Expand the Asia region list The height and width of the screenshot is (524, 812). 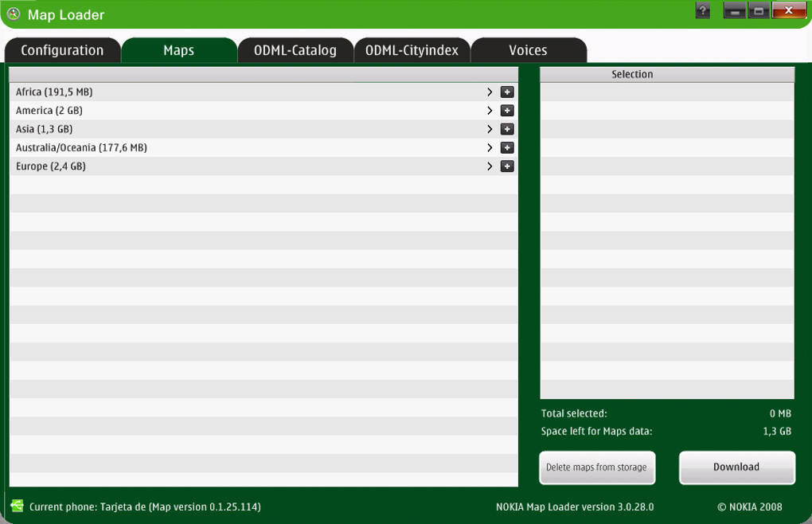(490, 130)
